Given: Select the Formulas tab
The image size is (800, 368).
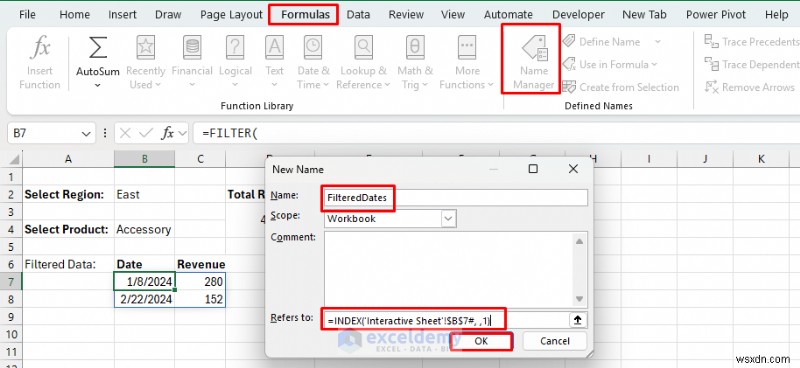Looking at the screenshot, I should click(x=305, y=15).
